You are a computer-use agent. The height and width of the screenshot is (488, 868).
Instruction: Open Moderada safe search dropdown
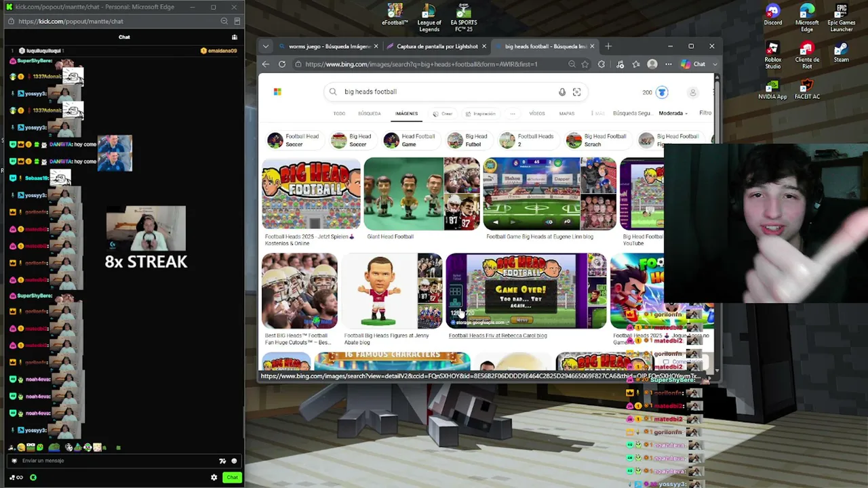pyautogui.click(x=673, y=114)
